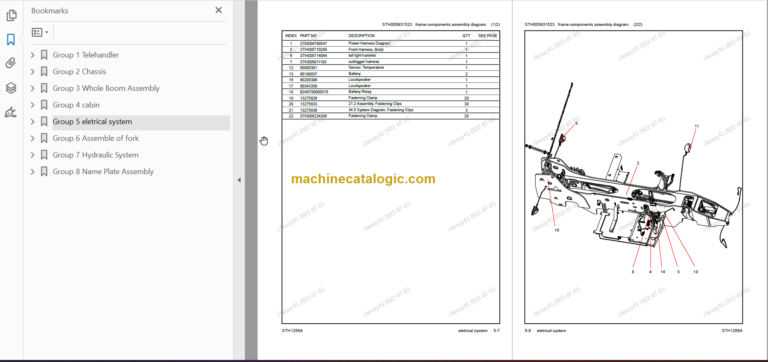Click the 34.5 System Diagram, Fastening Clips row

(390, 110)
